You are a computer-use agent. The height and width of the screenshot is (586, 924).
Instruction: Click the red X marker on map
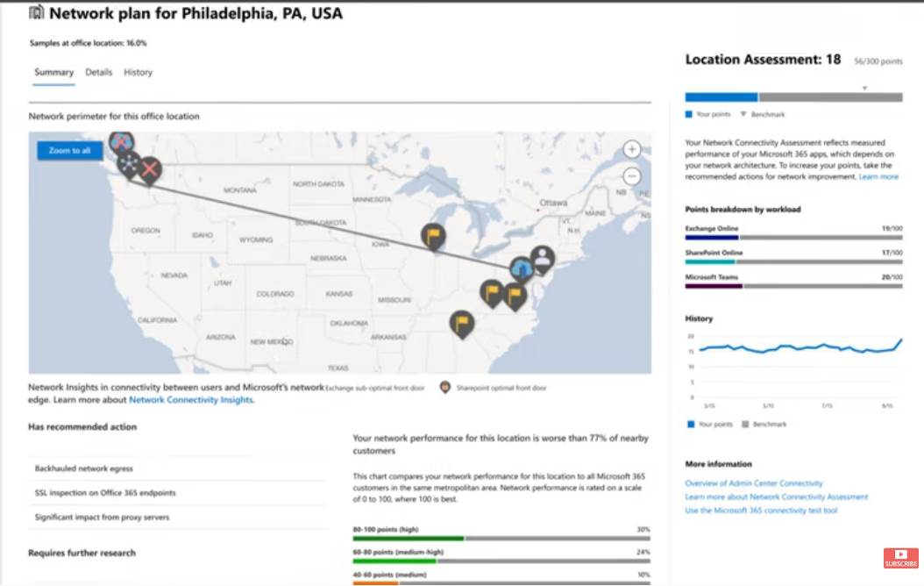150,170
